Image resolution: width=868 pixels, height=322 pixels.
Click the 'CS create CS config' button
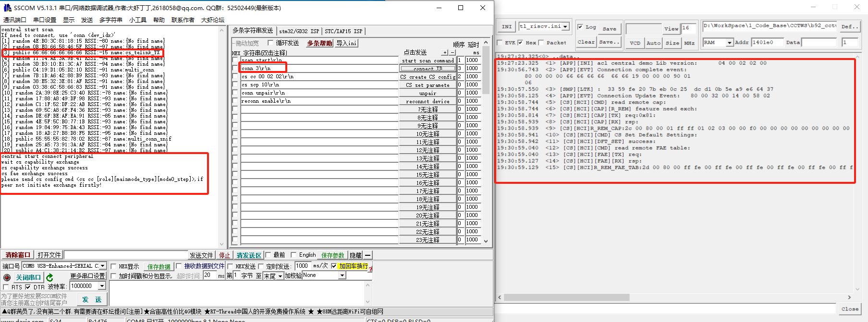pyautogui.click(x=428, y=77)
